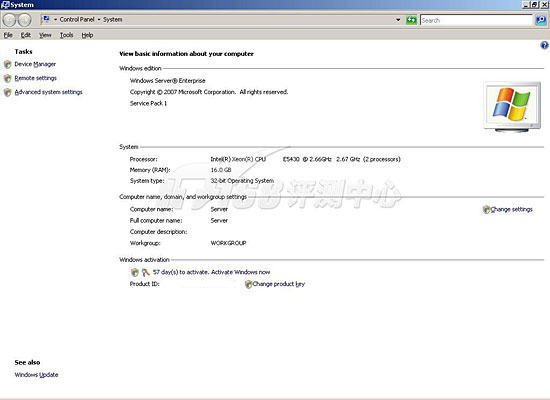This screenshot has height=400, width=550.
Task: Click shield icon next to Change settings
Action: [x=486, y=209]
